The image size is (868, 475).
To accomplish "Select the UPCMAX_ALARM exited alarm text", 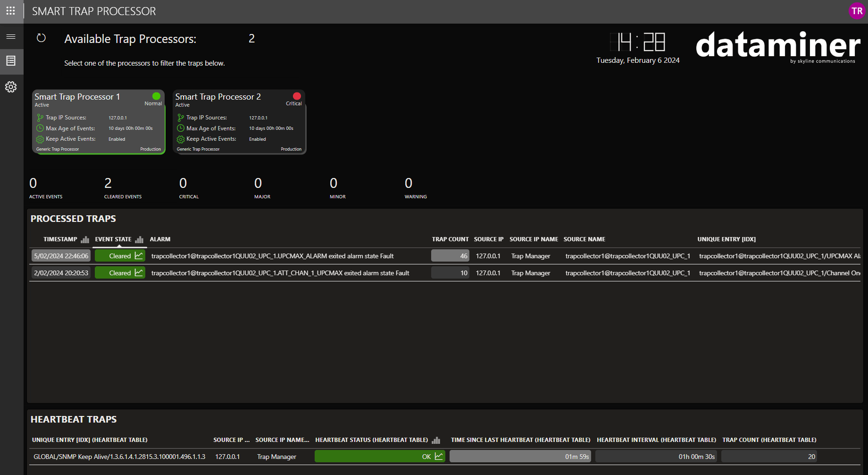I will (x=272, y=256).
